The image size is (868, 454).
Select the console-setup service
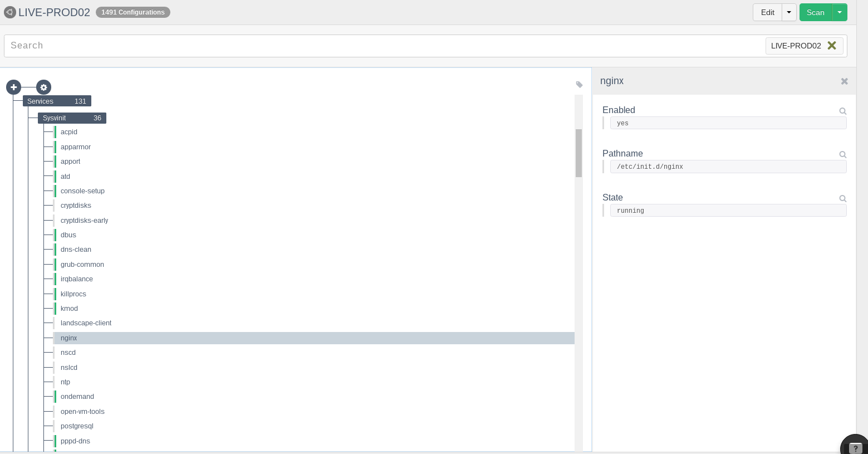[x=82, y=191]
